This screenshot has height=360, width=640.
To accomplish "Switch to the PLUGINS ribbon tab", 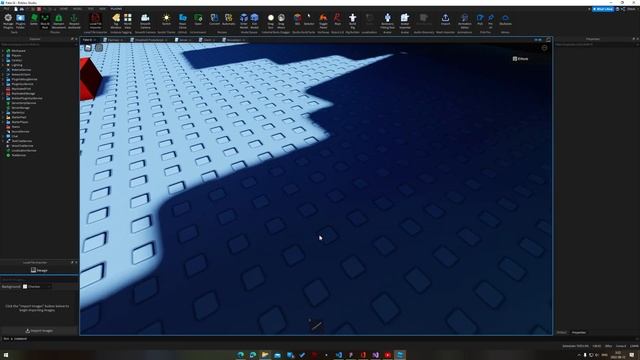I will (116, 9).
